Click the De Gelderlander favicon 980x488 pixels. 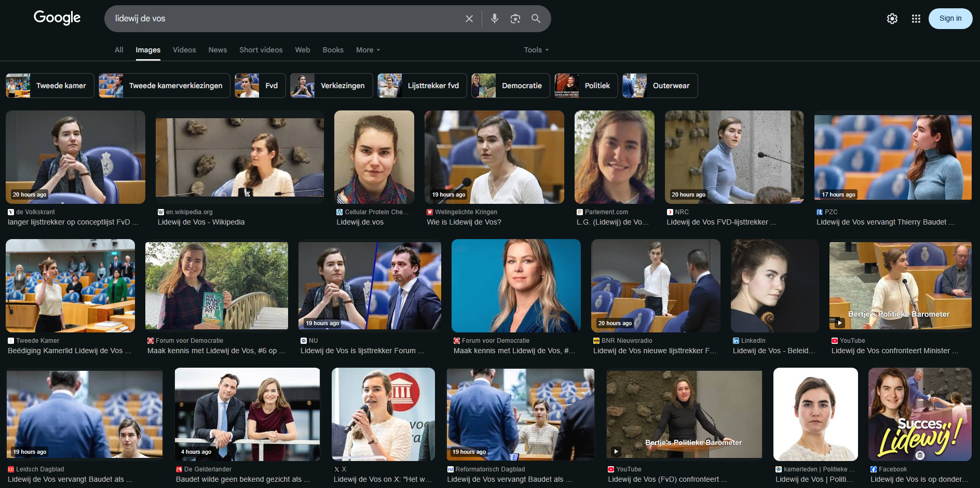click(x=179, y=469)
